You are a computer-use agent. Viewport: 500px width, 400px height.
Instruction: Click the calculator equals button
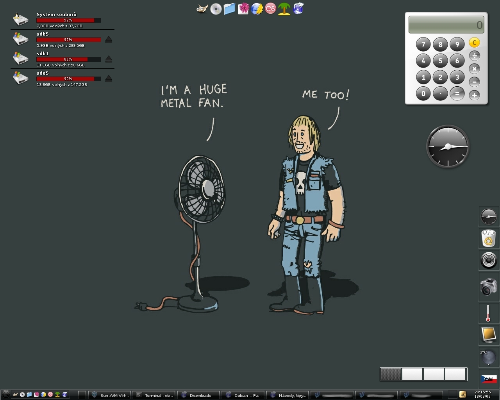(457, 94)
